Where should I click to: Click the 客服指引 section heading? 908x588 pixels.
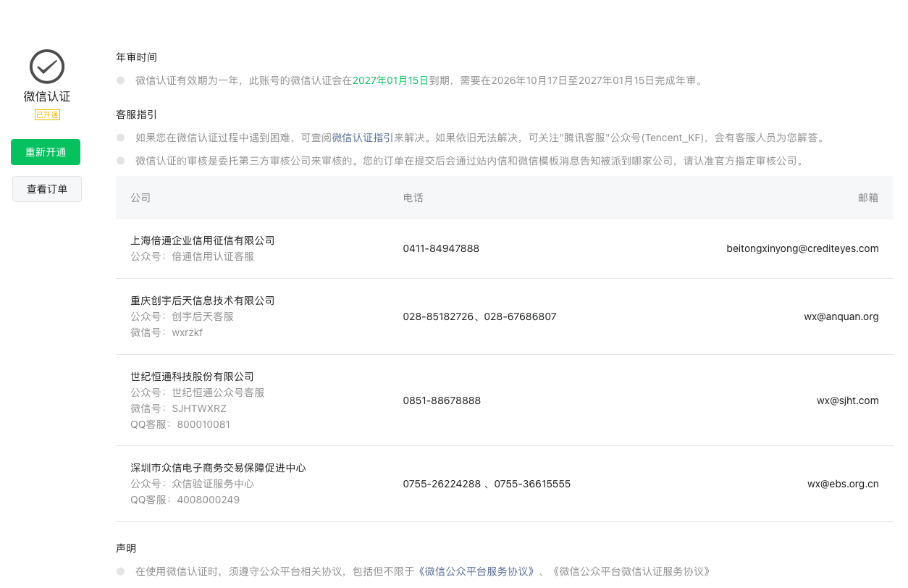[136, 114]
